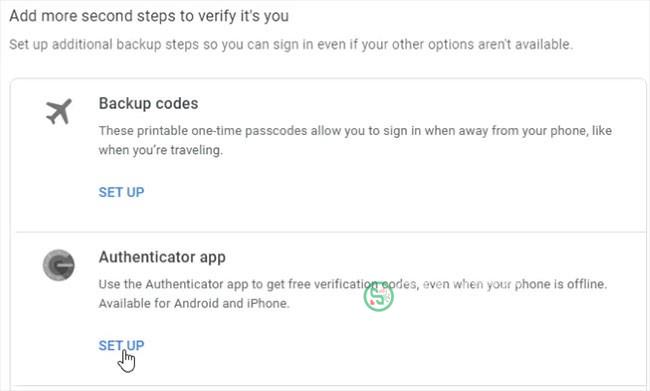Click the word 'Android' in the availability text
650x391 pixels.
[196, 303]
